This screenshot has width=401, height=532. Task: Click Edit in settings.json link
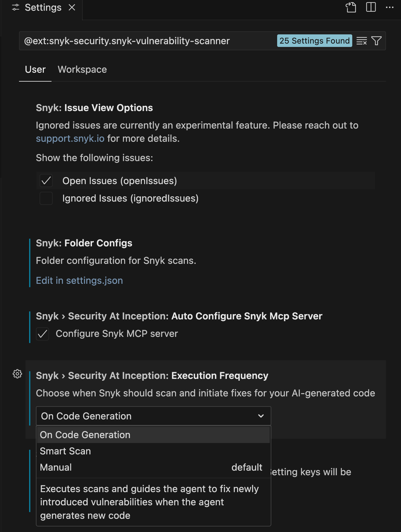pyautogui.click(x=79, y=280)
